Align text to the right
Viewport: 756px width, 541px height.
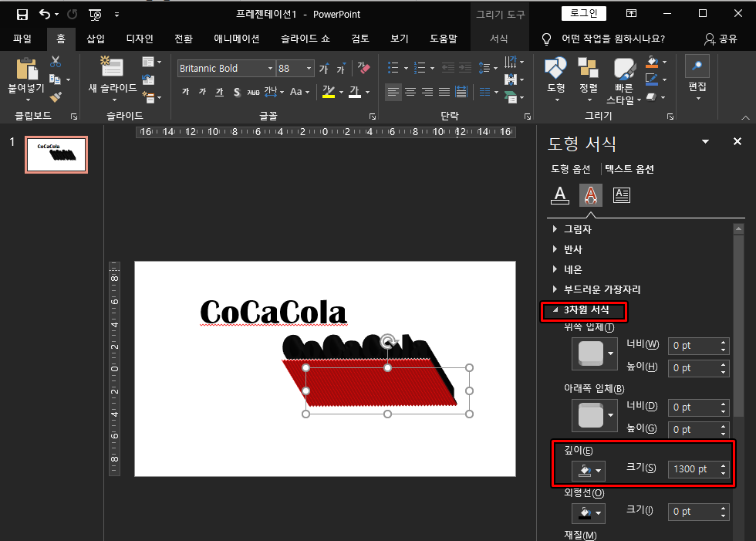pyautogui.click(x=427, y=92)
